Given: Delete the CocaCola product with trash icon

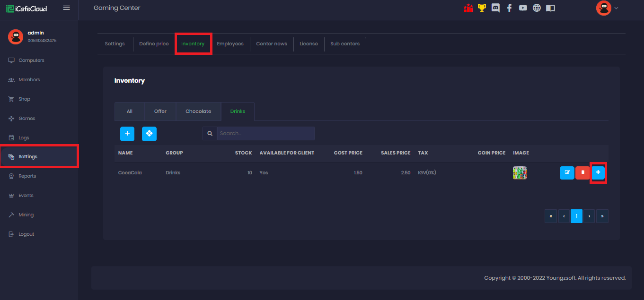Looking at the screenshot, I should (x=582, y=173).
